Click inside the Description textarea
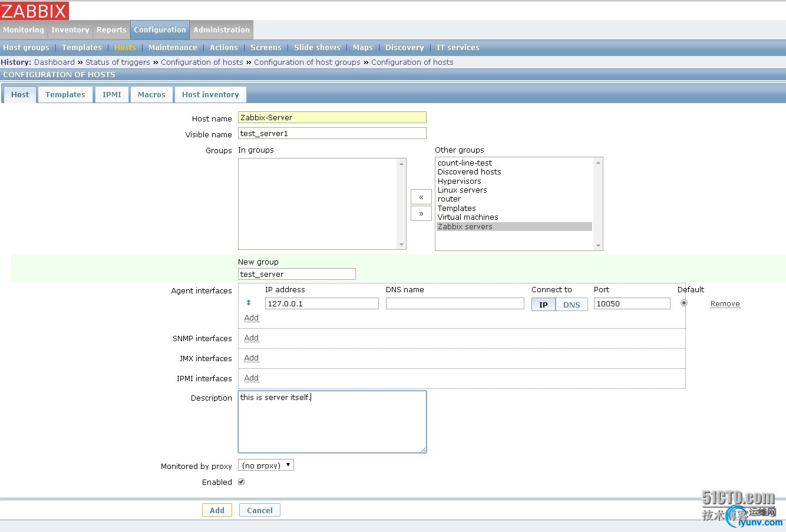 click(x=332, y=422)
